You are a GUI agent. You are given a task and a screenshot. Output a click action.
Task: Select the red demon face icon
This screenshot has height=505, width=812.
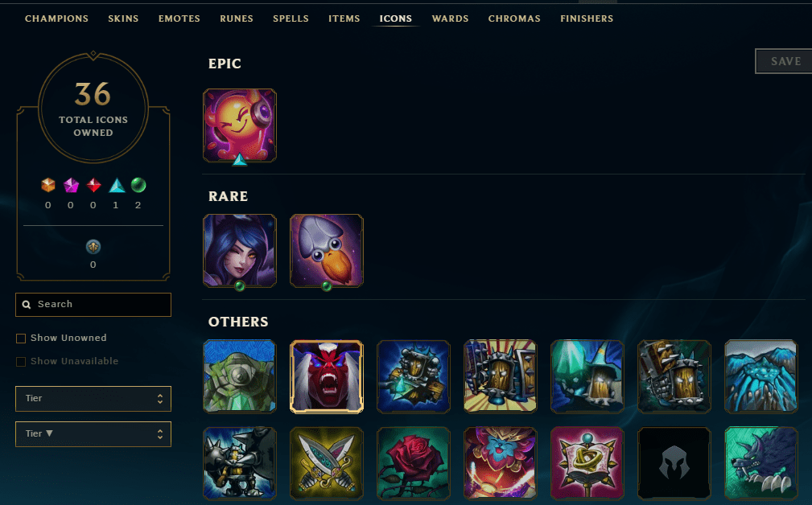(x=327, y=376)
